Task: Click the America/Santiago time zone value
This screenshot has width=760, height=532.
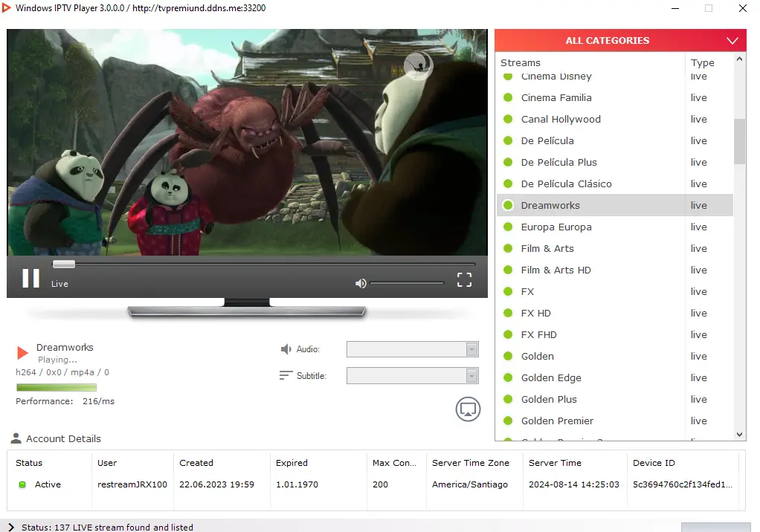Action: click(x=470, y=484)
